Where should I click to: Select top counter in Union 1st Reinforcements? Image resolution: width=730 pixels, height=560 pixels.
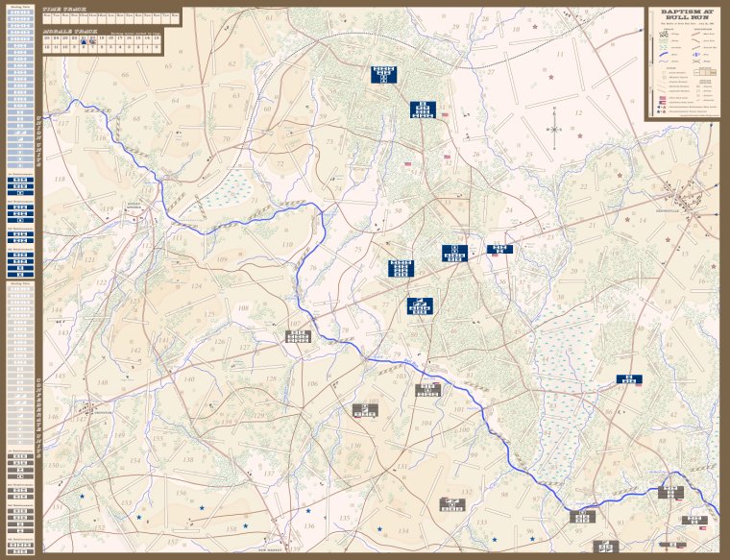(20, 180)
